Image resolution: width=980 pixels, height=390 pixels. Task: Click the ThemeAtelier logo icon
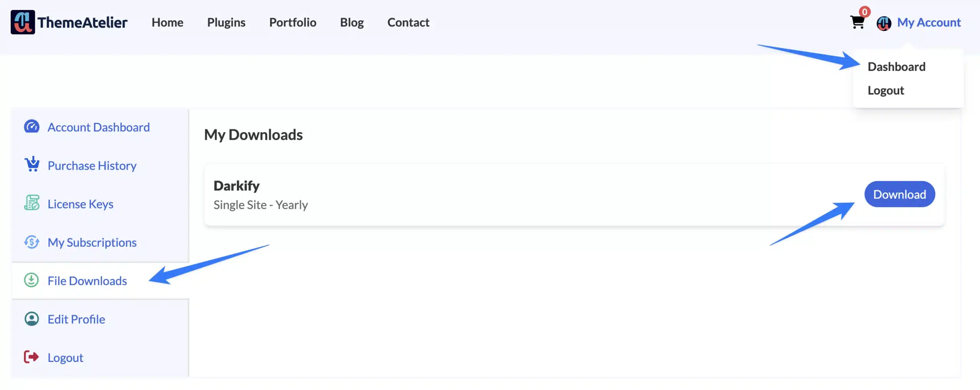23,22
